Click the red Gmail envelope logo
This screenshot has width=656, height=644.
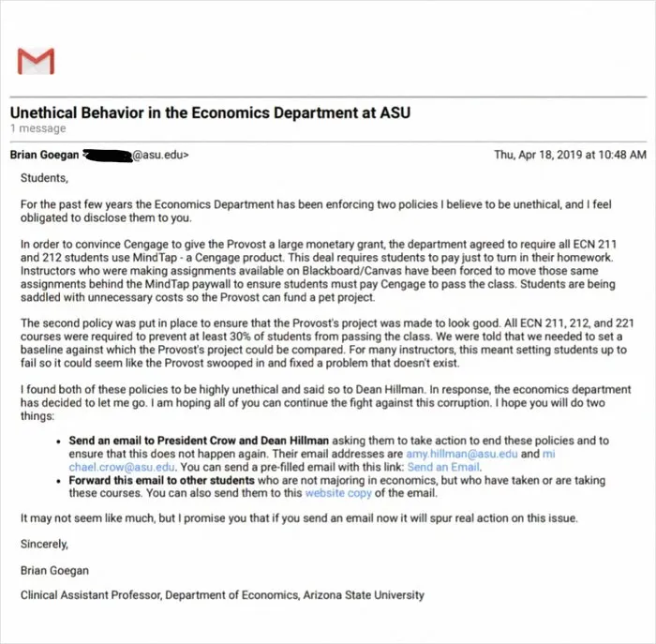pos(36,61)
